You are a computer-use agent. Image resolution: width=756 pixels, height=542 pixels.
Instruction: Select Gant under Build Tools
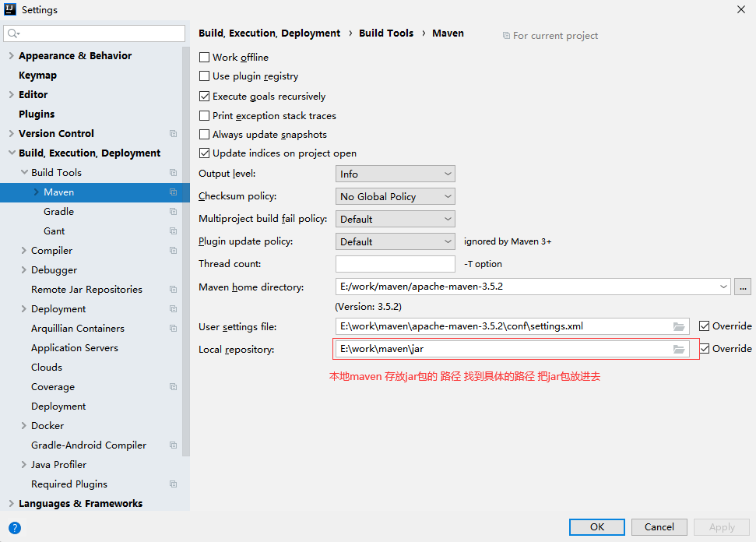[54, 231]
